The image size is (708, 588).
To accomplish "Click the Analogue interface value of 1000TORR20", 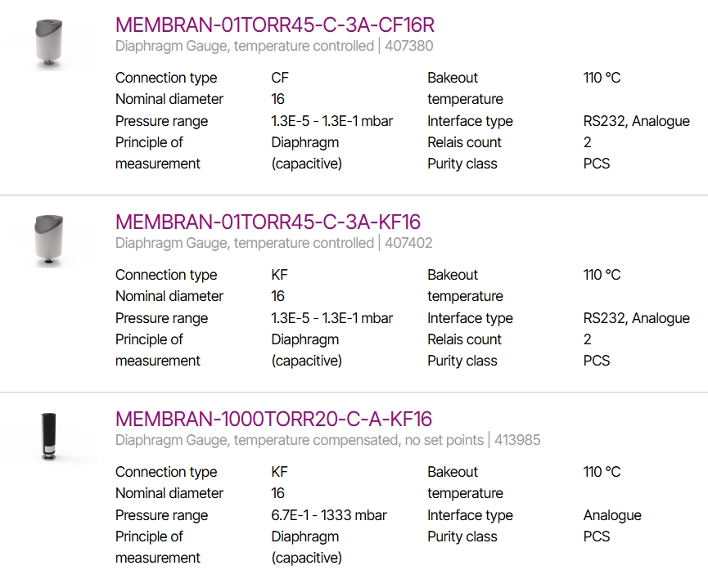I will [612, 515].
